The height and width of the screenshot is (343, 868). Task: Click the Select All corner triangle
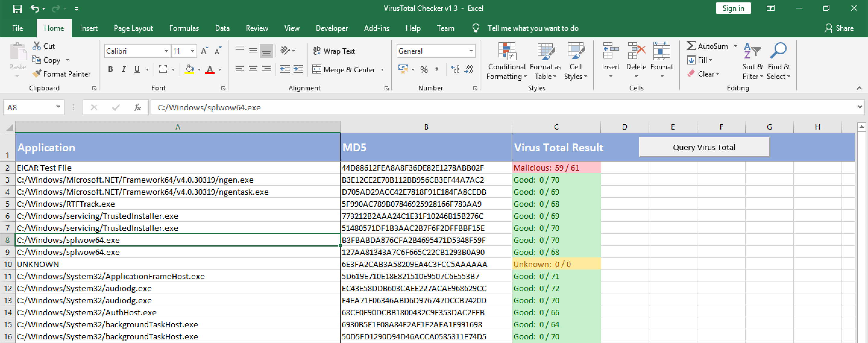click(x=9, y=127)
